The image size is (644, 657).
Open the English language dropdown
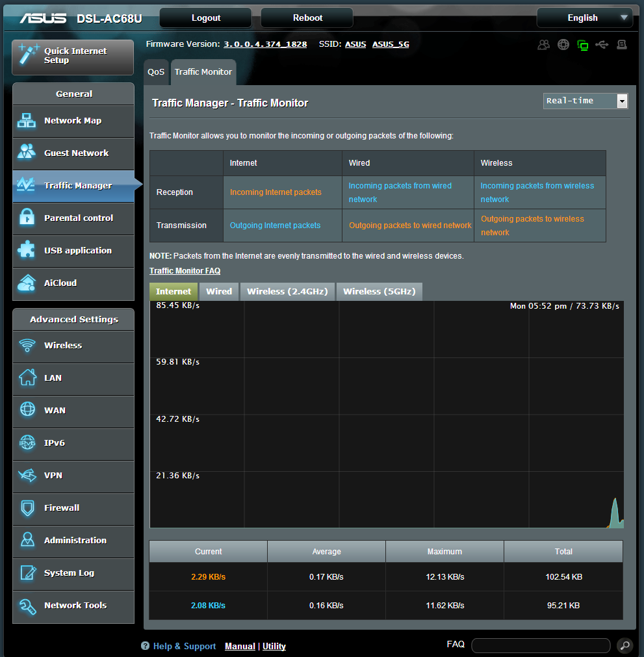click(x=584, y=18)
